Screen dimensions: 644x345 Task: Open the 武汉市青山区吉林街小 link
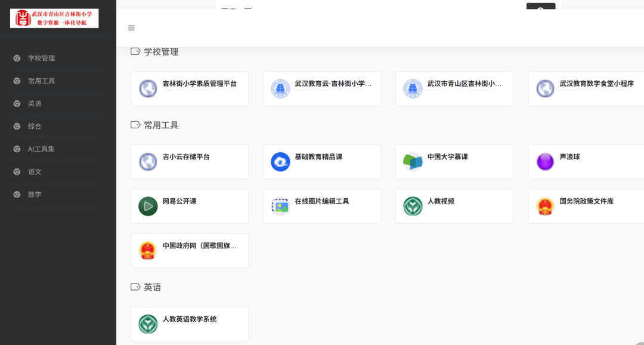tap(465, 84)
